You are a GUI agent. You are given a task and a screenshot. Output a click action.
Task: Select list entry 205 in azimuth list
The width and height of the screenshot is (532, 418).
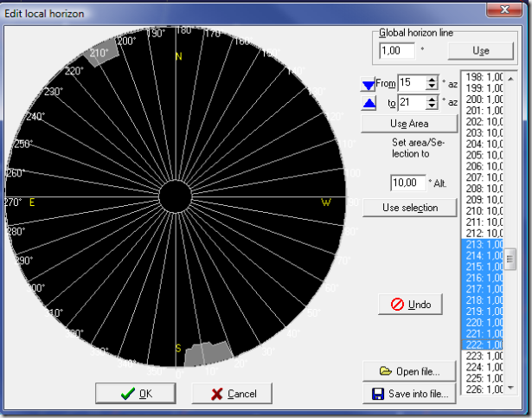[x=483, y=154]
